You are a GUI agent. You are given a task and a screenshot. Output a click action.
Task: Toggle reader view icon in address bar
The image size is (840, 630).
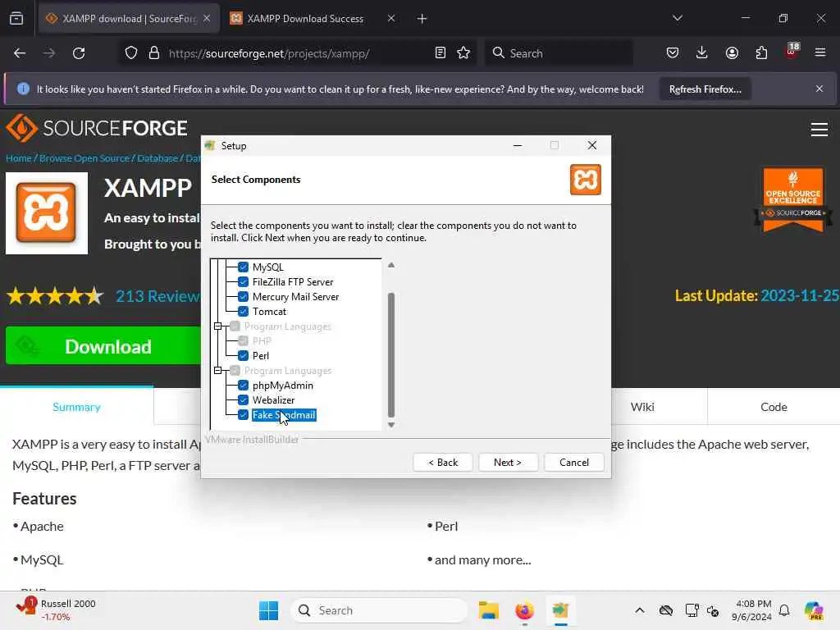click(441, 53)
